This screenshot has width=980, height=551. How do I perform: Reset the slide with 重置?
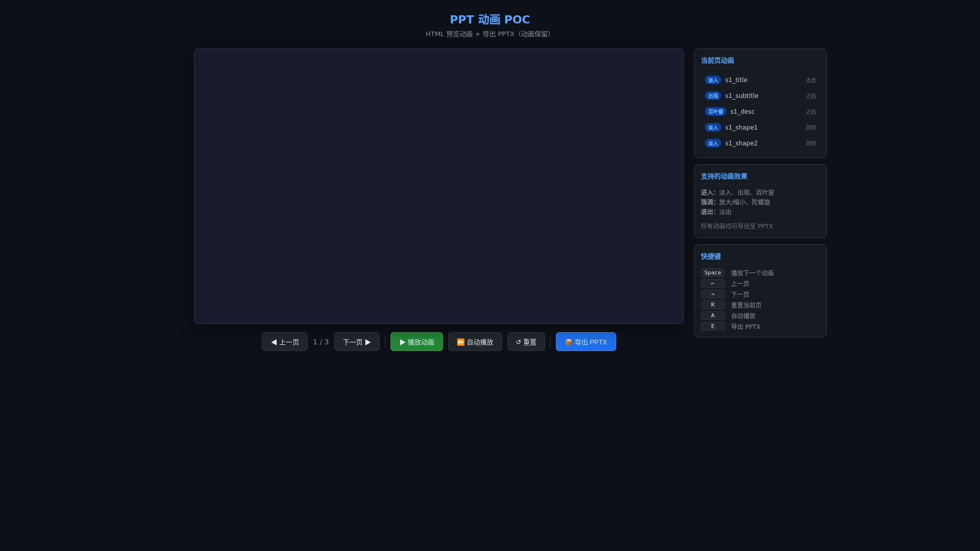[x=526, y=342]
